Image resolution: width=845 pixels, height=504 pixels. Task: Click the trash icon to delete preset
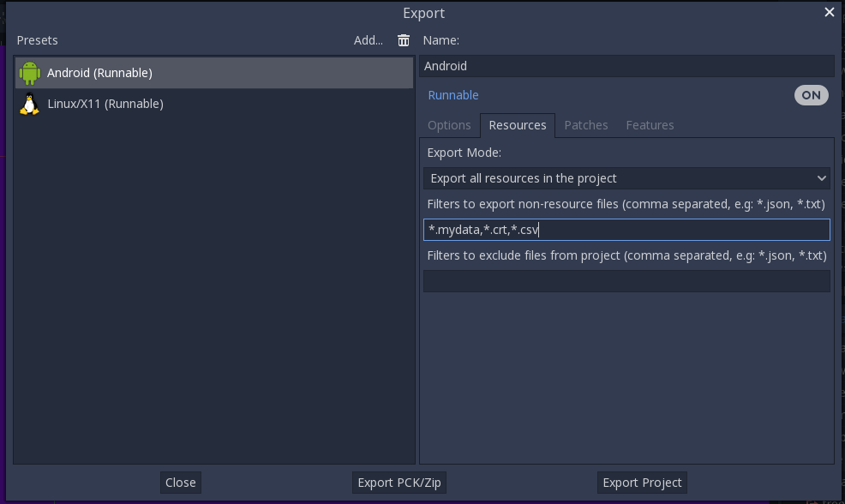click(x=403, y=40)
